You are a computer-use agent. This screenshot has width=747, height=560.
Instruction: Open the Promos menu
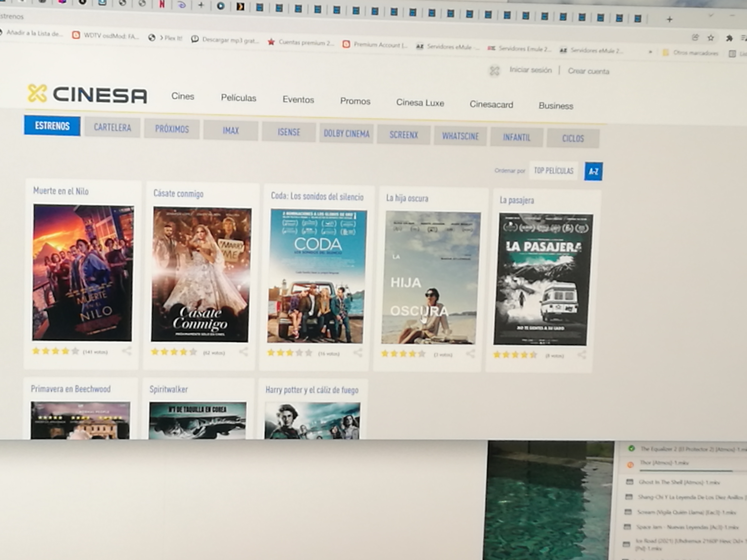[355, 101]
